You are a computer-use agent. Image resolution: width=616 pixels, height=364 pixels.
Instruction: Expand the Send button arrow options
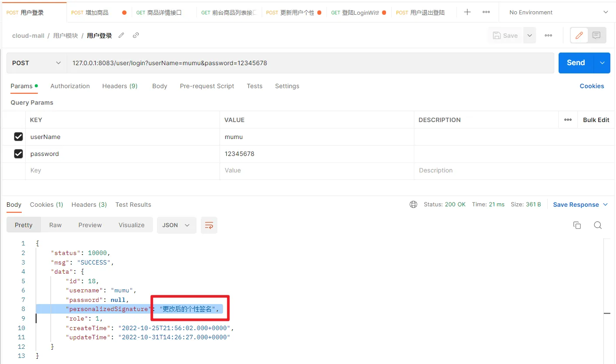click(x=602, y=63)
